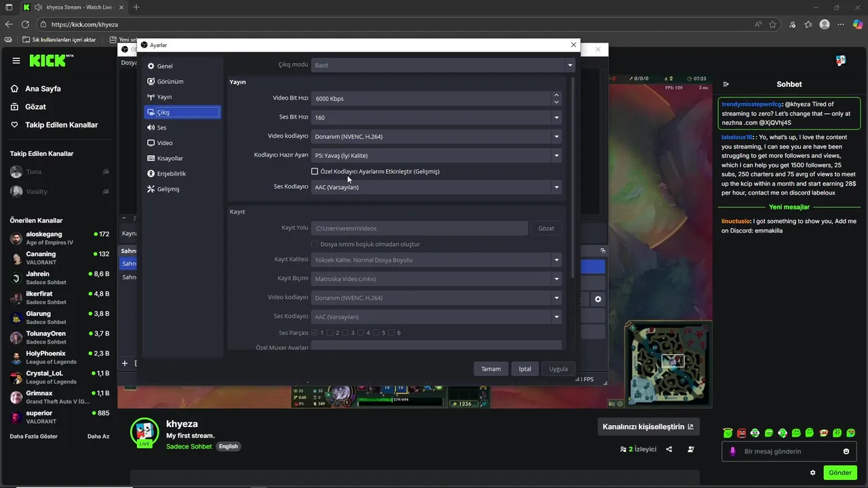Open the Kayıt Biçimi Matroska dropdown
This screenshot has height=488, width=868.
(436, 279)
